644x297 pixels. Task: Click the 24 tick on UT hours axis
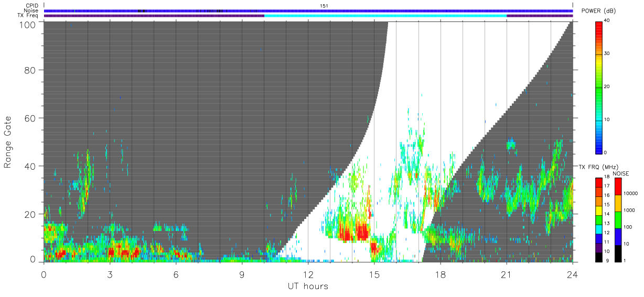573,274
